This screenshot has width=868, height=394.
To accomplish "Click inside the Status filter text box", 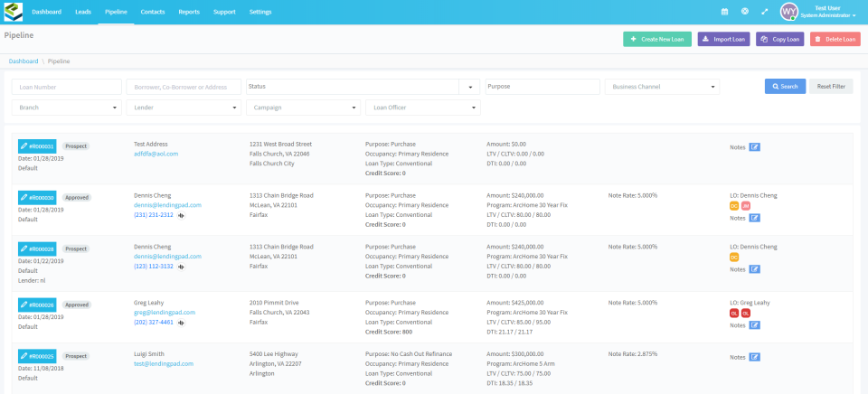I will click(x=353, y=87).
